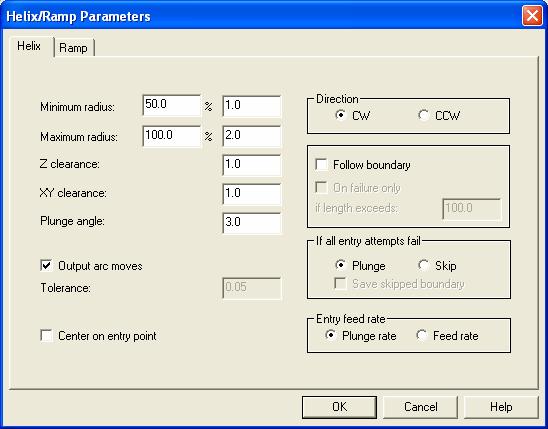Switch to the Ramp tab
548x429 pixels.
pyautogui.click(x=73, y=48)
